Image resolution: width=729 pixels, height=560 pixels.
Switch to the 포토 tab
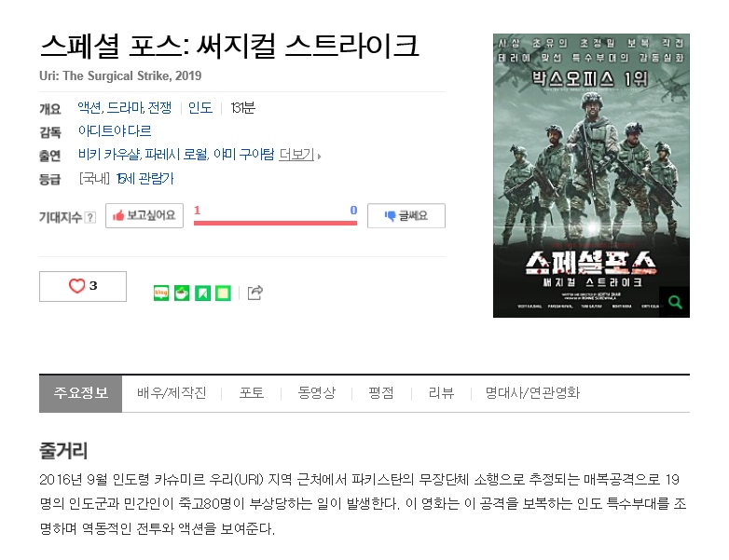pos(252,393)
